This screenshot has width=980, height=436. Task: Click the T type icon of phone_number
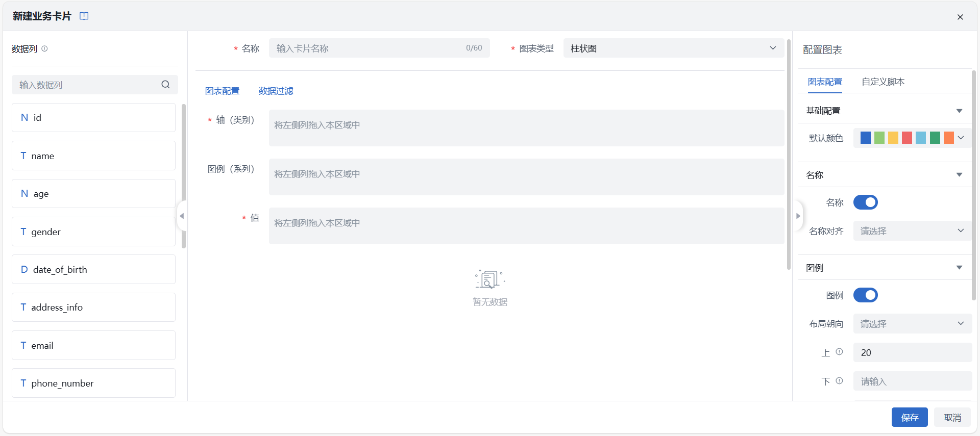click(x=23, y=383)
